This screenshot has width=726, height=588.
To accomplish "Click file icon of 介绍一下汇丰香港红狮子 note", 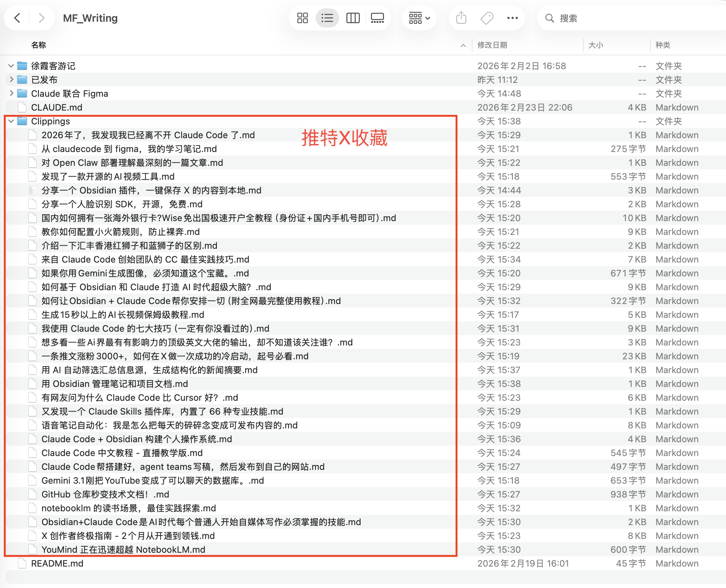I will coord(32,245).
